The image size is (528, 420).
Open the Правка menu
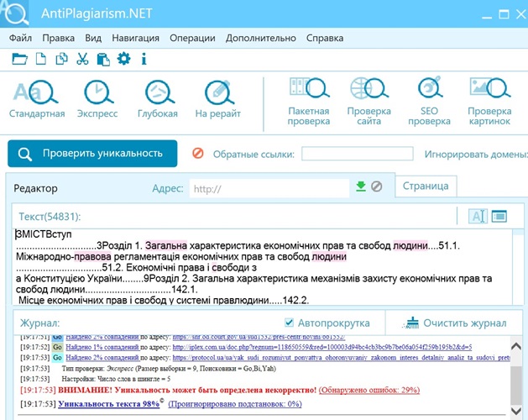[58, 38]
